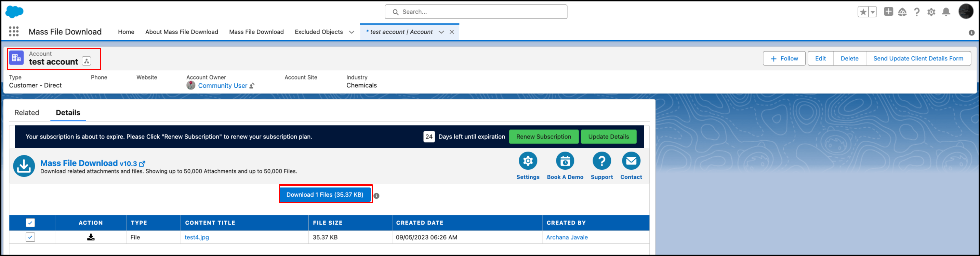Viewport: 980px width, 256px height.
Task: Click the Account record icon
Action: pyautogui.click(x=16, y=58)
